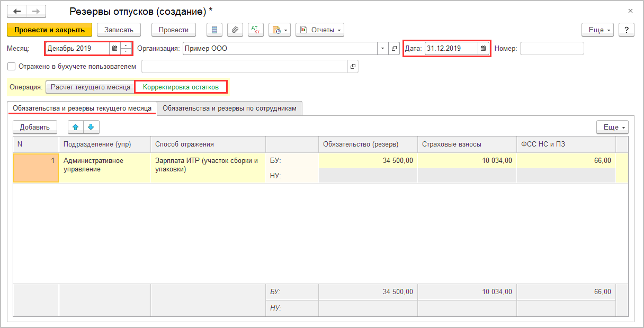Select Расчет текущего месяца operation
Viewport: 644px width, 328px height.
91,87
